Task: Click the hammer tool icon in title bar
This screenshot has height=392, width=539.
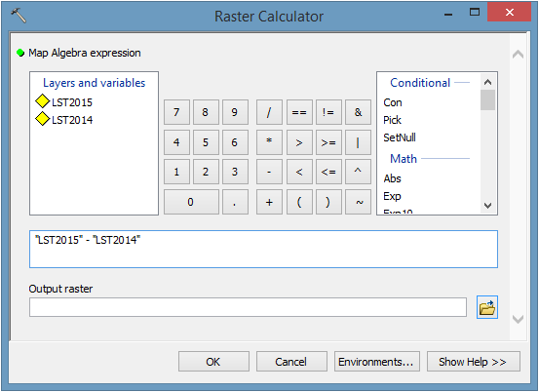Action: tap(19, 16)
